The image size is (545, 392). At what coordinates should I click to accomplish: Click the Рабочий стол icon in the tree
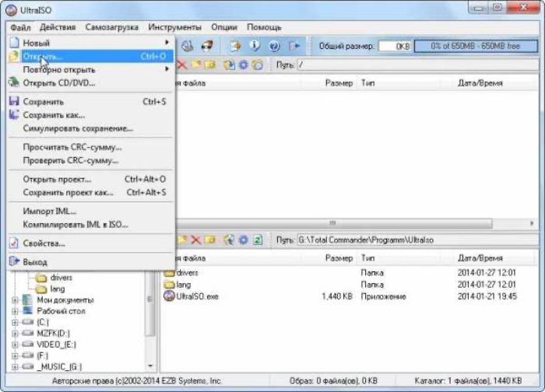(x=28, y=311)
